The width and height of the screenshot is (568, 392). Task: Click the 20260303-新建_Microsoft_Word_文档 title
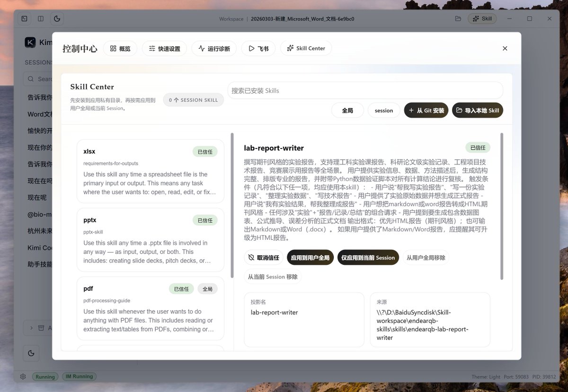point(303,19)
